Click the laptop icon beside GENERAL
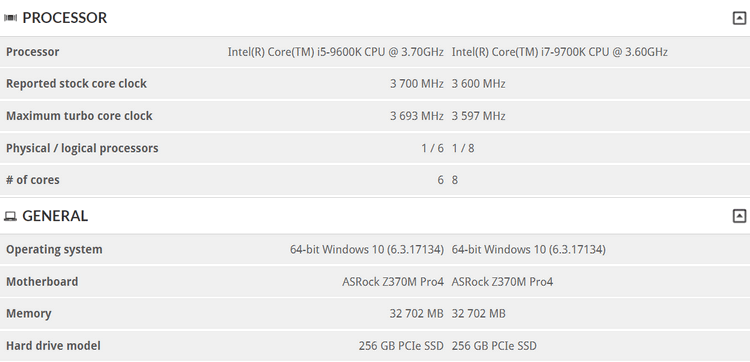The width and height of the screenshot is (750, 362). pyautogui.click(x=10, y=217)
